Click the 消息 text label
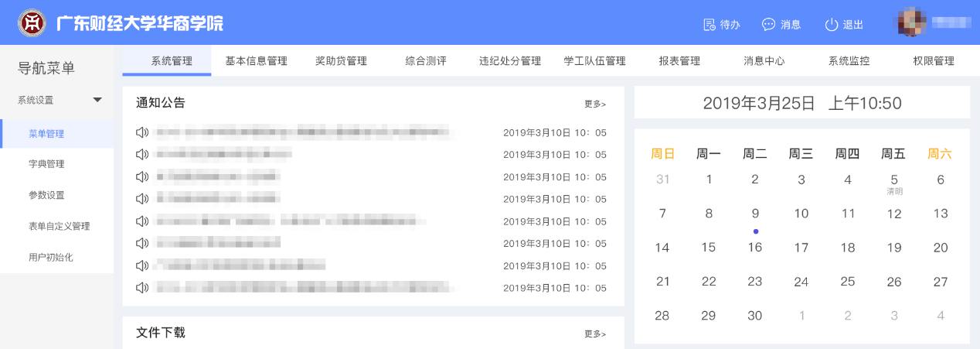Viewport: 980px width, 349px height. (x=791, y=25)
